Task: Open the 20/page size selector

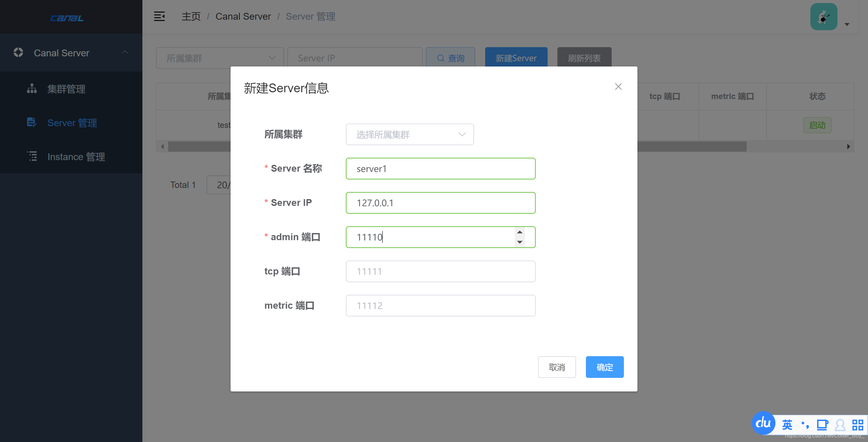Action: click(219, 185)
